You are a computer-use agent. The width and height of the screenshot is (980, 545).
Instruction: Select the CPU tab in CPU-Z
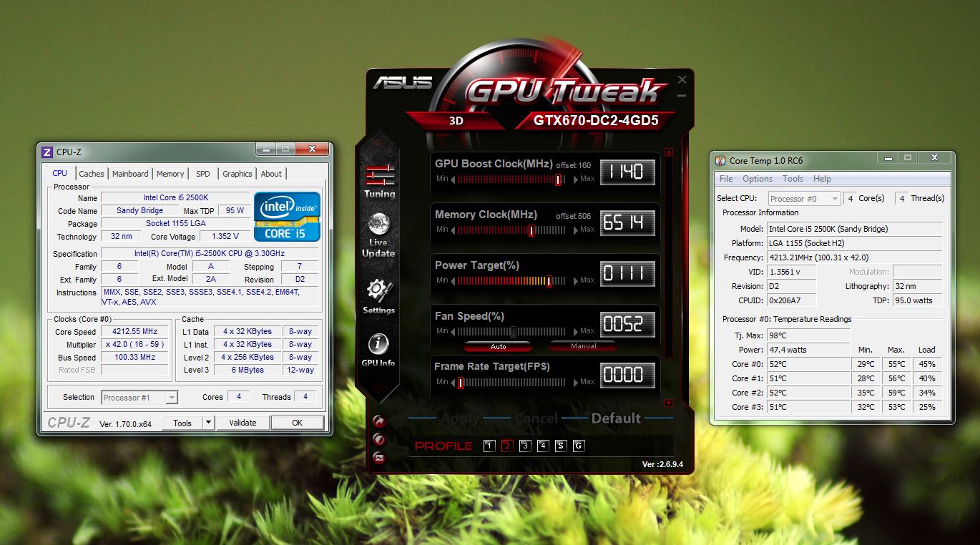point(60,173)
